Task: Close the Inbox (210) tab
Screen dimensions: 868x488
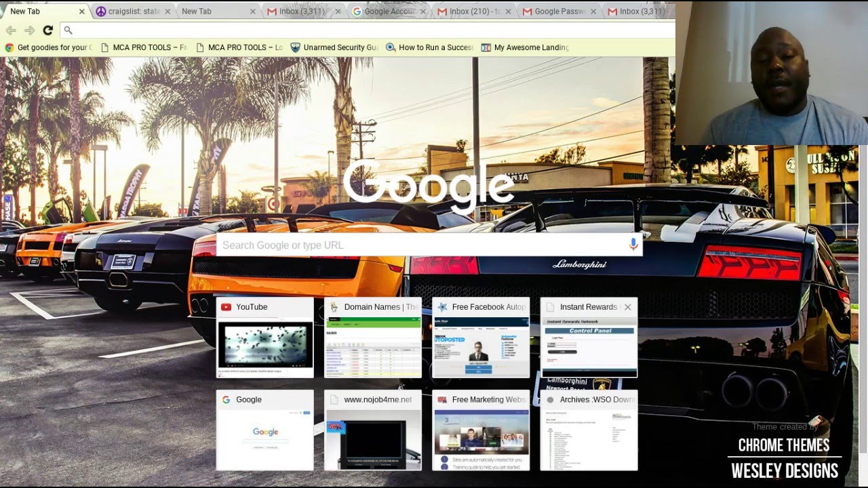Action: pyautogui.click(x=509, y=12)
